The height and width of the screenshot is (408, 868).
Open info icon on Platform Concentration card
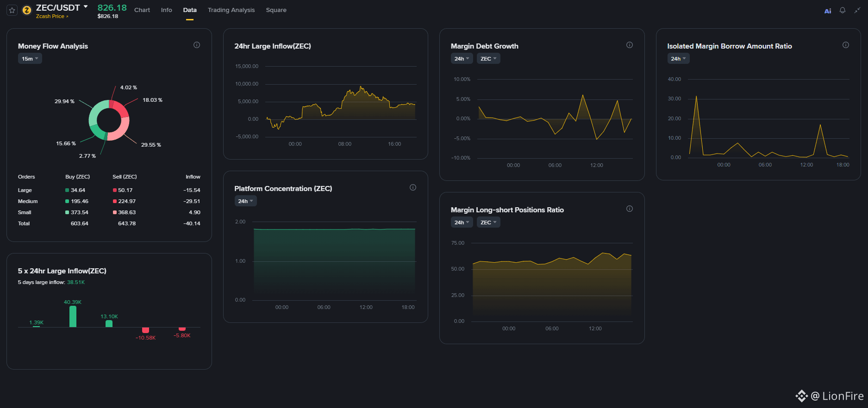click(x=413, y=187)
